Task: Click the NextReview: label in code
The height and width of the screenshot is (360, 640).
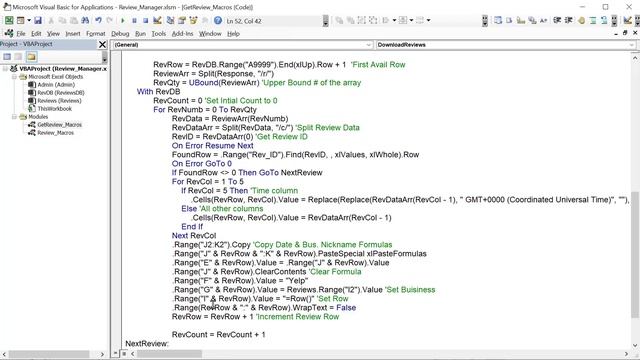Action: click(147, 344)
